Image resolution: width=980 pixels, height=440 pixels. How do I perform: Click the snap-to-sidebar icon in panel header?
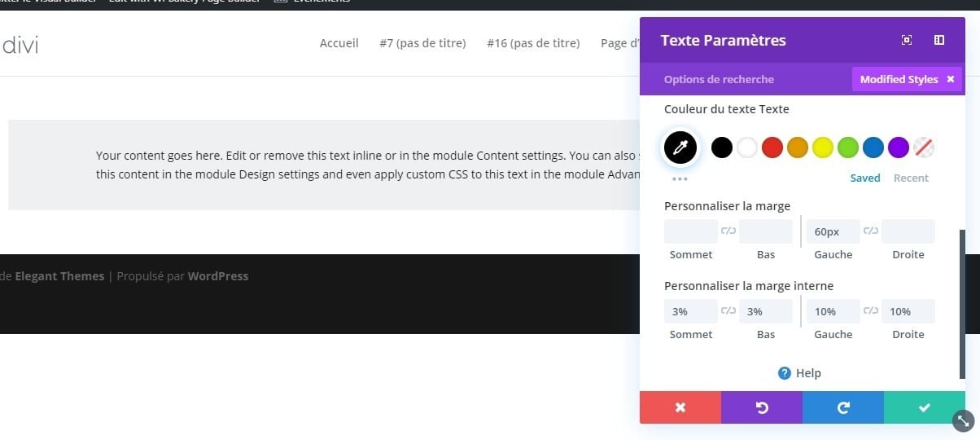coord(938,40)
